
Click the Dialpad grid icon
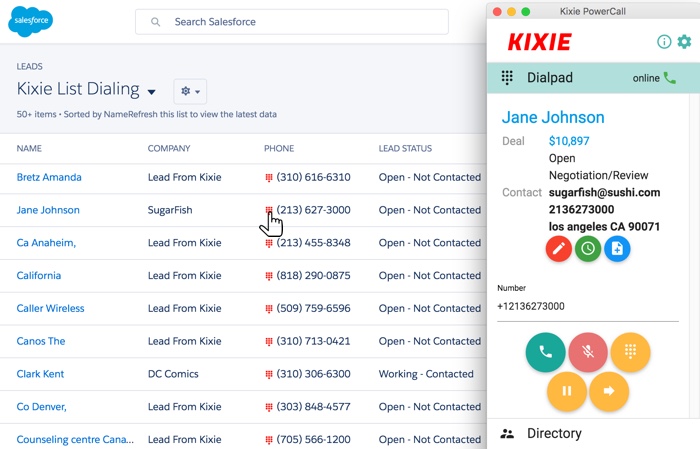(507, 78)
